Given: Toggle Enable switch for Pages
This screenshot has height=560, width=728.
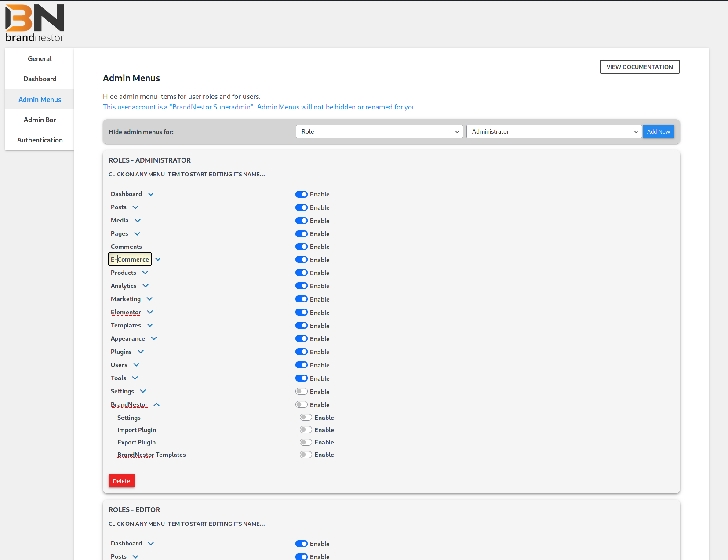Looking at the screenshot, I should pos(302,234).
